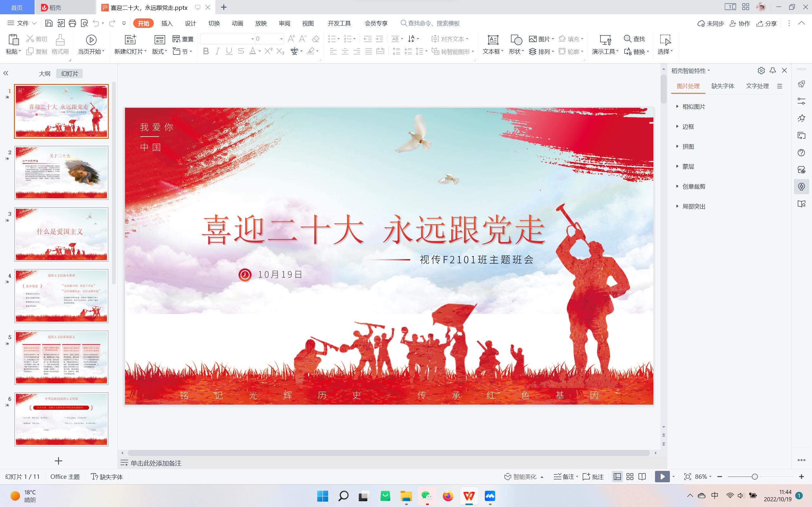Expand the 创意裁剪 section
812x507 pixels.
(694, 186)
